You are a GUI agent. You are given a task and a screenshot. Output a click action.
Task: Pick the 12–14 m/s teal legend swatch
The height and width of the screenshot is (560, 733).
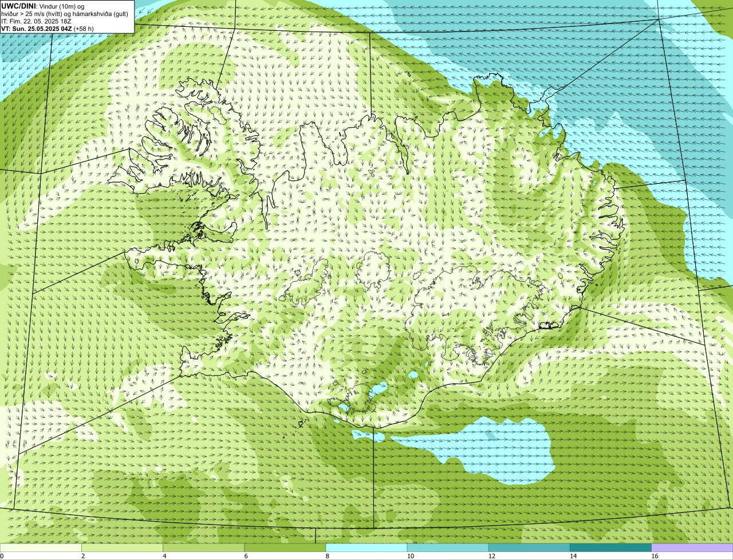click(529, 547)
